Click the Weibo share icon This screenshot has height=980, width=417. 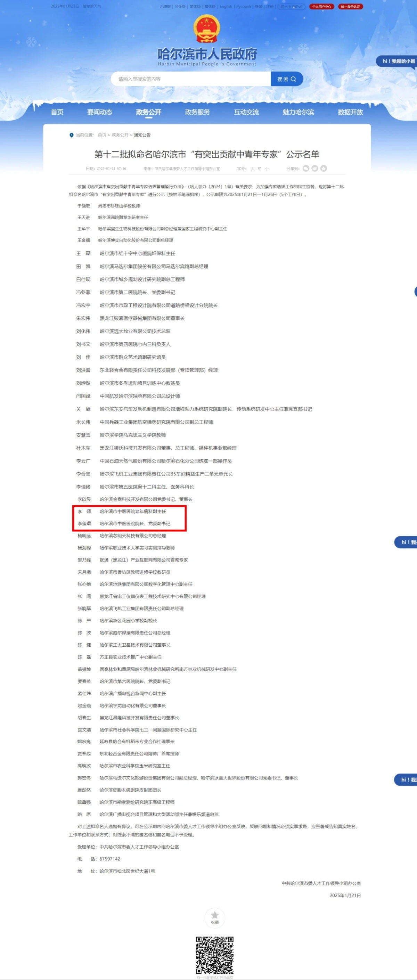pos(314,169)
